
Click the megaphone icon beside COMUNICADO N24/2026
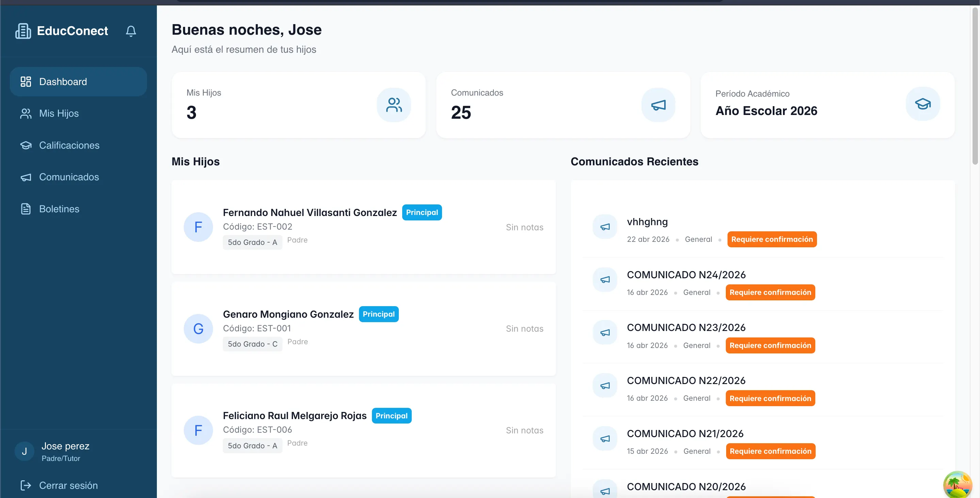point(605,280)
